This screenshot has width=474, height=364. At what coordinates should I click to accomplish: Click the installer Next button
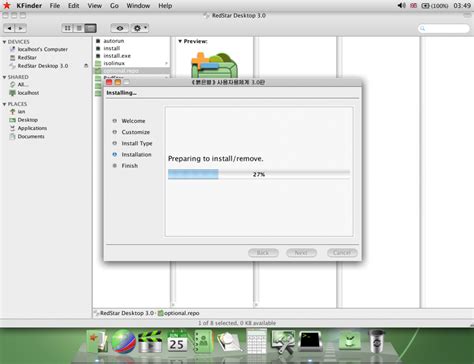coord(301,253)
